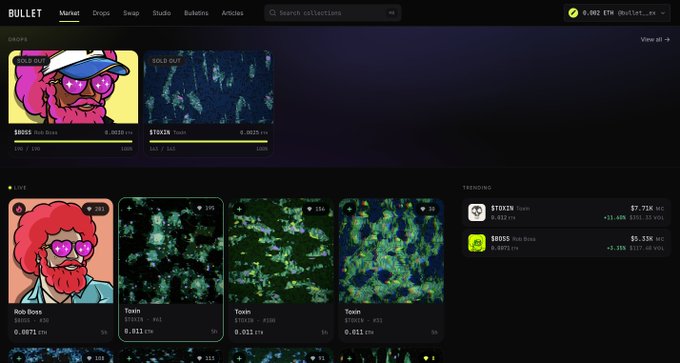Toggle the heart showing 103 on bottom row
This screenshot has height=363, width=680.
coord(95,358)
